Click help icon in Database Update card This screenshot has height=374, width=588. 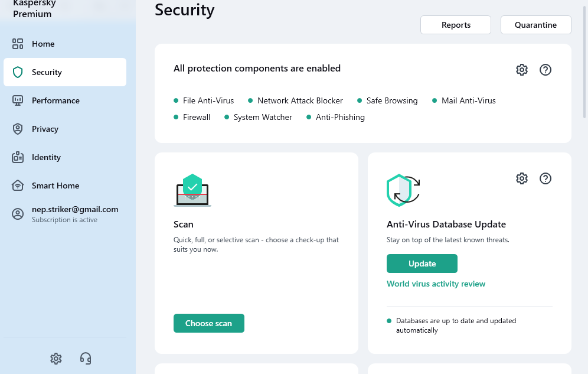coord(545,178)
